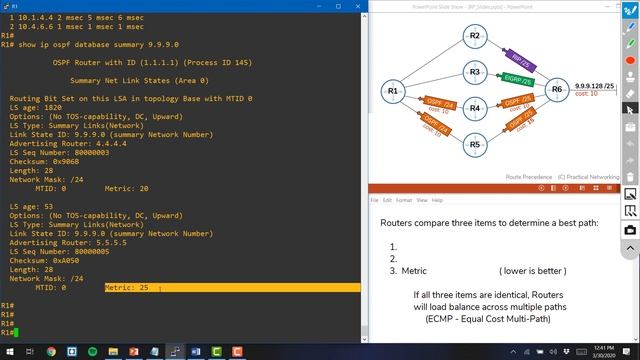Click the green EIGRP /25 label in diagram
Viewport: 640px width, 360px height.
(x=517, y=79)
